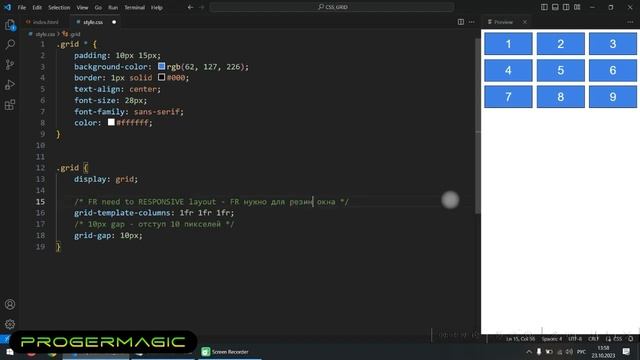Viewport: 640px width, 360px height.
Task: Open the Edit menu
Action: (37, 7)
